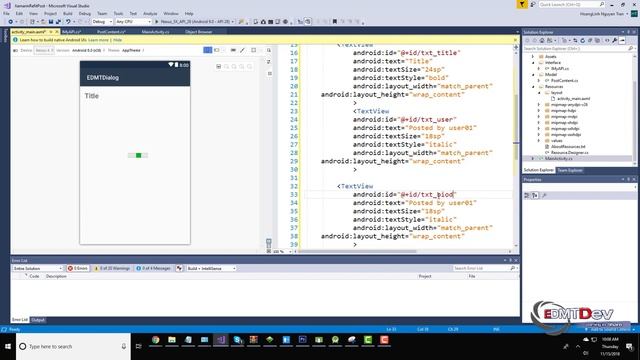Viewport: 640px width, 360px height.
Task: Click the Save icon in main toolbar
Action: [x=51, y=22]
